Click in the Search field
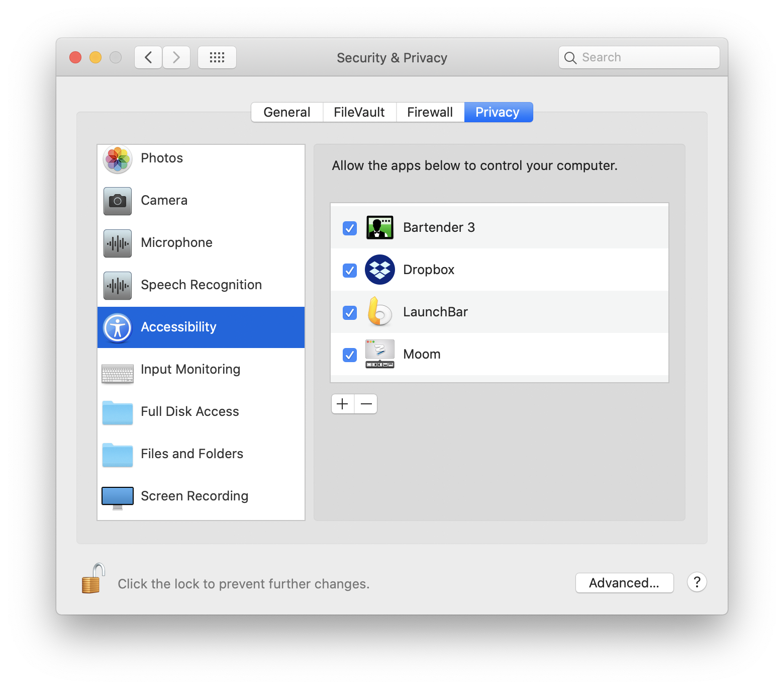Image resolution: width=784 pixels, height=689 pixels. point(639,57)
